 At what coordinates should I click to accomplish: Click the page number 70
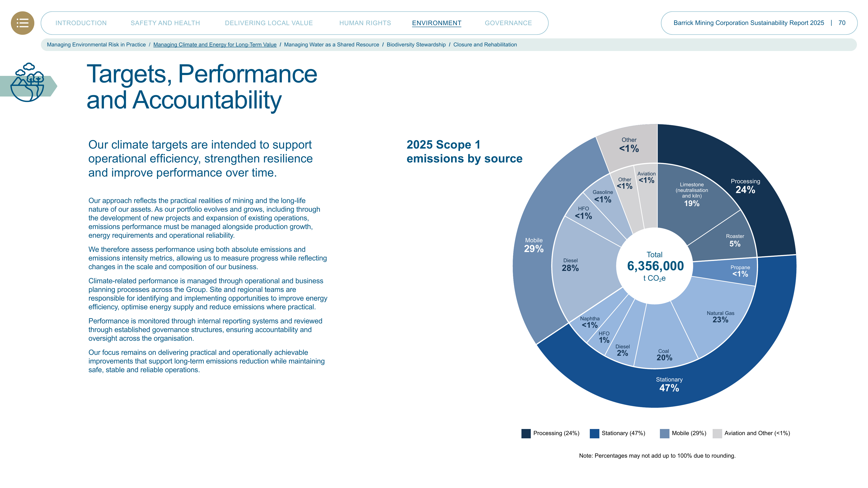tap(842, 23)
